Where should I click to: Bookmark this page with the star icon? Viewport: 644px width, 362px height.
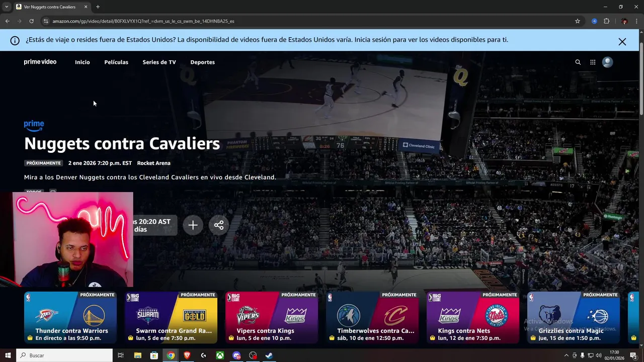[578, 21]
